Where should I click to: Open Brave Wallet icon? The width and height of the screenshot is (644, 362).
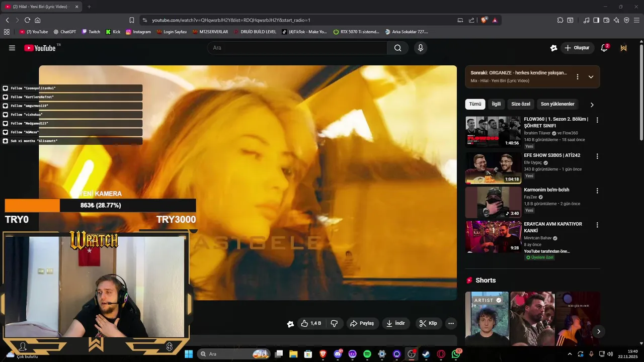click(x=606, y=20)
